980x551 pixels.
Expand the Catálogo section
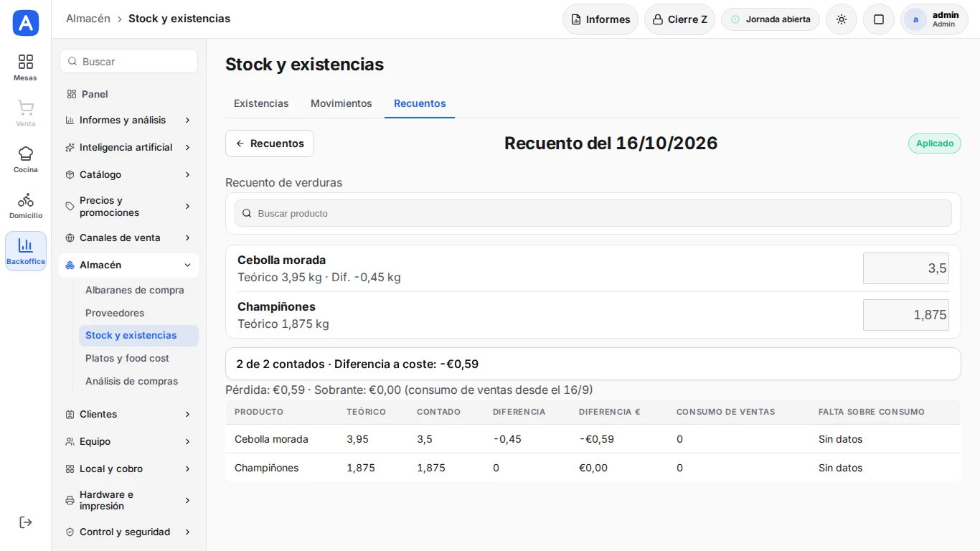(x=129, y=174)
